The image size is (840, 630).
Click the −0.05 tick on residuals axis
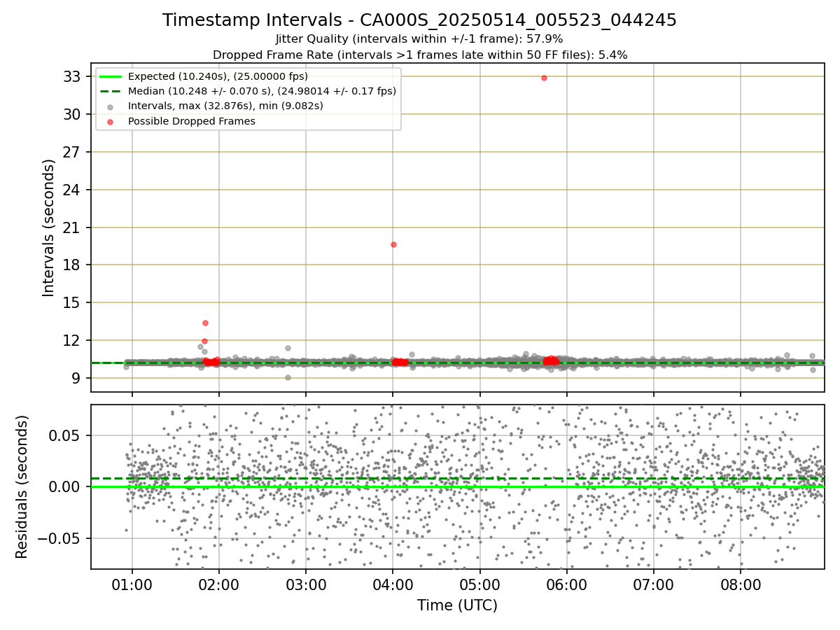pos(59,538)
